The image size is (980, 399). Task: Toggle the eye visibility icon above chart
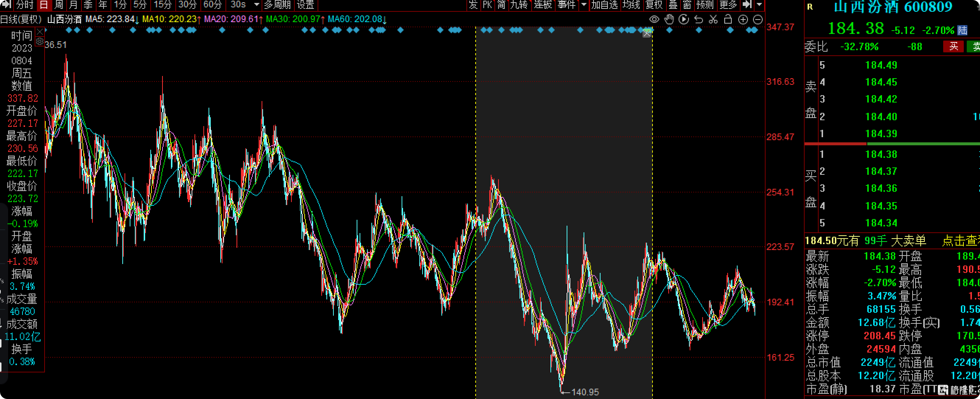pos(654,20)
